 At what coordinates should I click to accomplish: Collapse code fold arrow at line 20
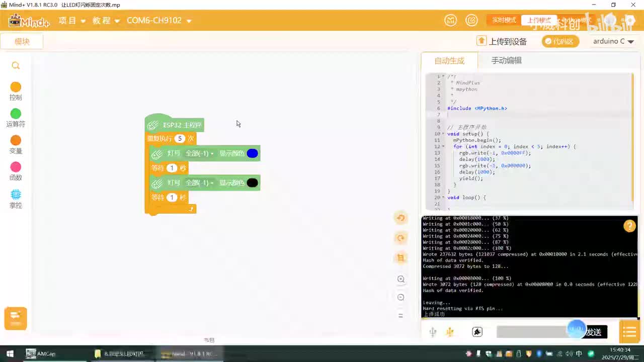443,198
